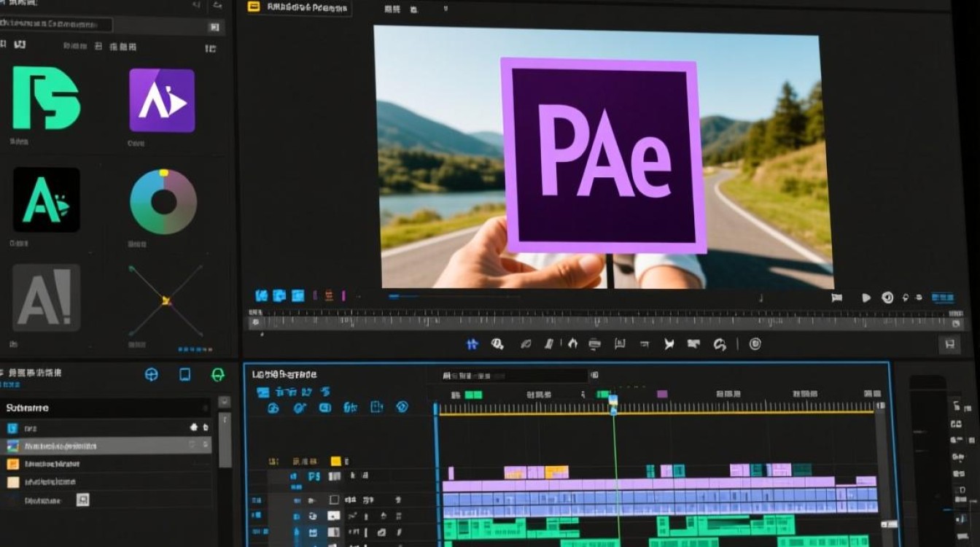
Task: Select the blue clip track below the pink clip
Action: pyautogui.click(x=661, y=505)
